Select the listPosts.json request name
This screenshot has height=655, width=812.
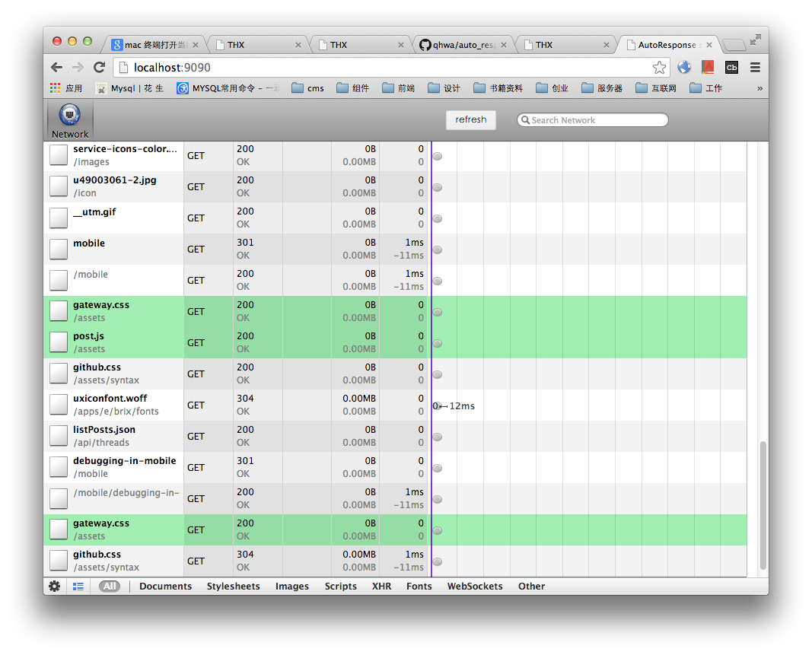(x=104, y=430)
